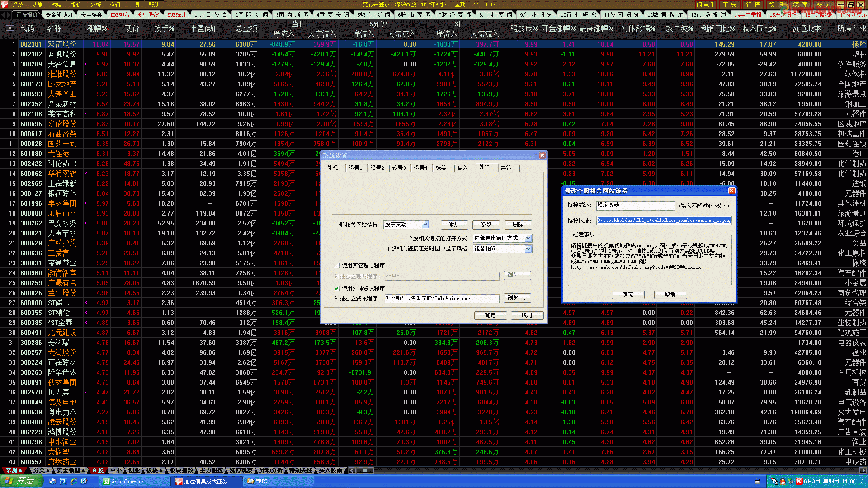Open Show Desktop quick launch icon

(x=52, y=481)
